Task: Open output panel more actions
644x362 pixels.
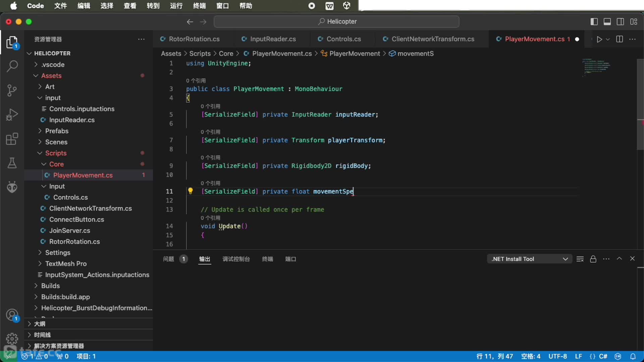Action: pos(606,259)
